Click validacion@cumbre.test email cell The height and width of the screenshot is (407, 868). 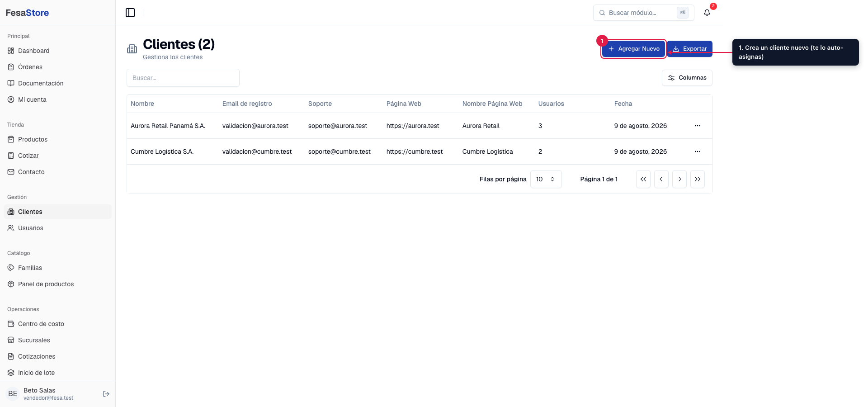(x=257, y=151)
